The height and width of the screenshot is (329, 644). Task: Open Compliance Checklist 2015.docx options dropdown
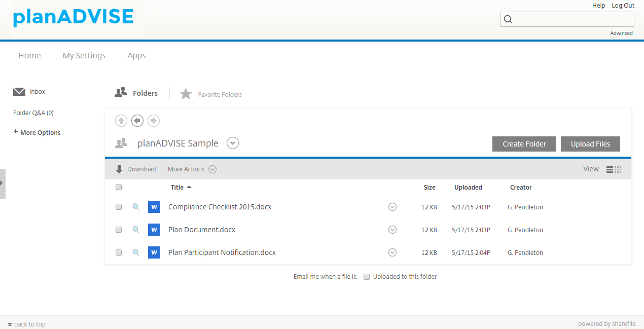(x=392, y=207)
